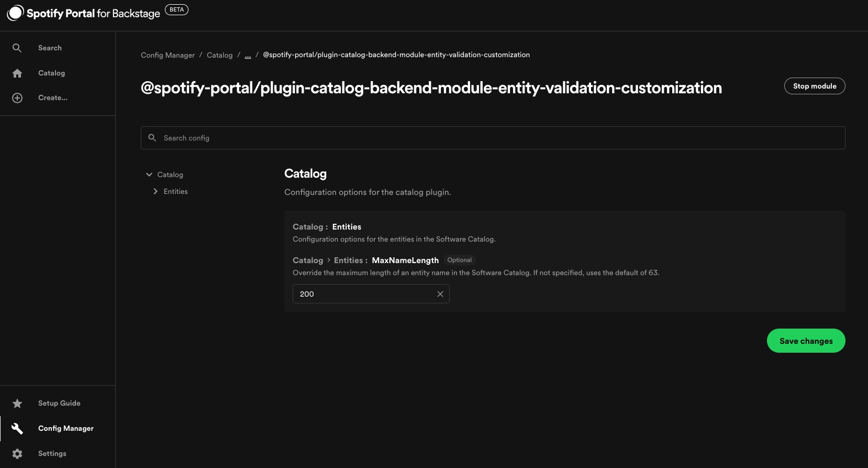Focus the MaxNameLength value field showing 200
This screenshot has height=468, width=868.
click(x=371, y=294)
